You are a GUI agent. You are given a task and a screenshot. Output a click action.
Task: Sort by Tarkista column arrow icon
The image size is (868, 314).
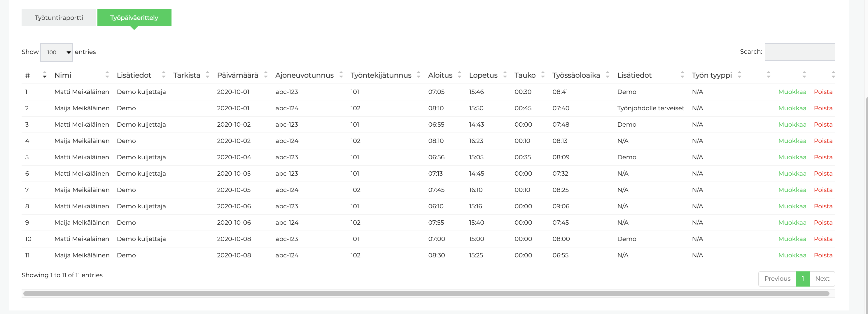pos(207,75)
